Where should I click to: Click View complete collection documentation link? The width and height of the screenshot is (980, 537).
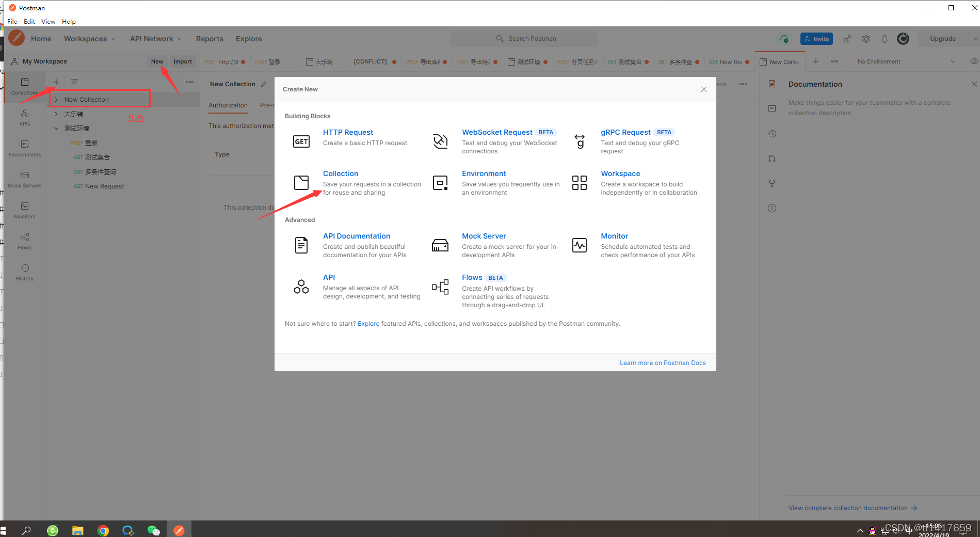click(853, 508)
